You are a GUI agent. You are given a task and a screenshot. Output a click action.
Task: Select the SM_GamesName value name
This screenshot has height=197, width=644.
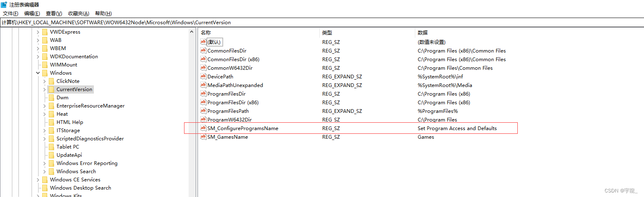(228, 137)
